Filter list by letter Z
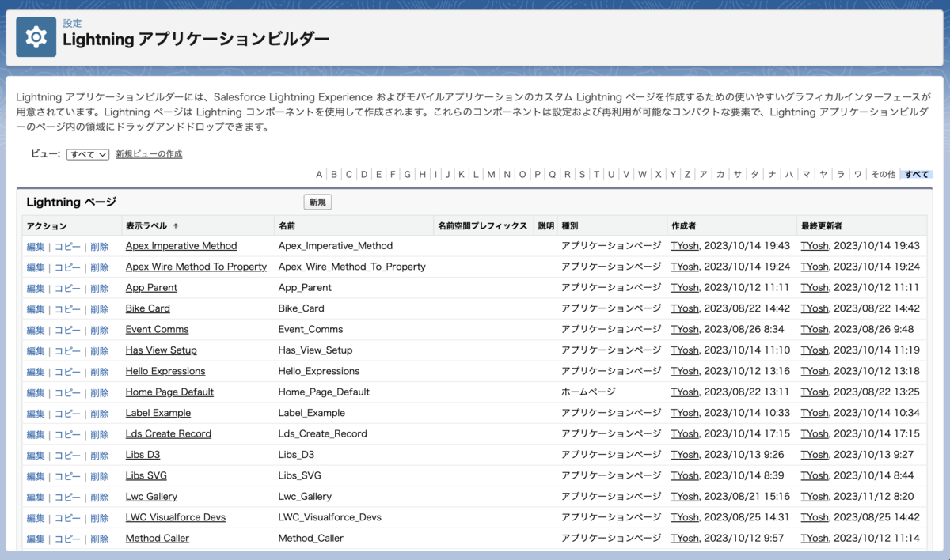Screen dimensions: 950x560 point(687,174)
